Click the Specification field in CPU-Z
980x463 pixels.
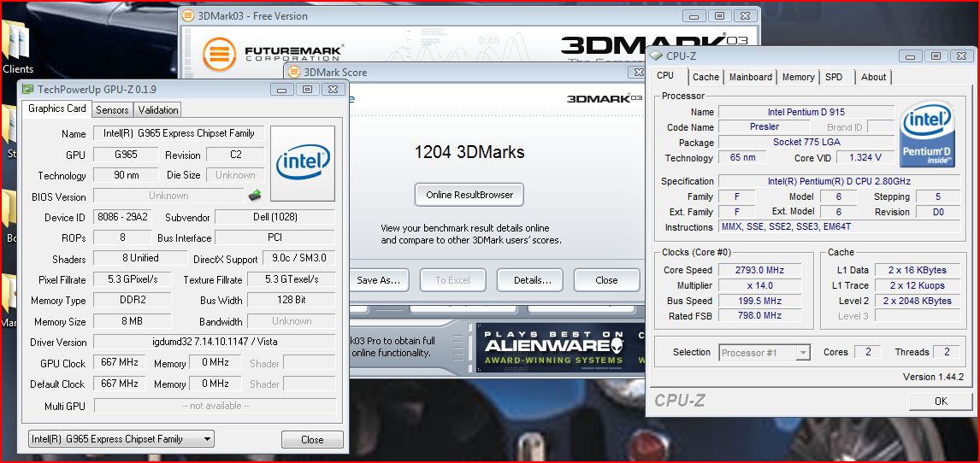(x=840, y=181)
